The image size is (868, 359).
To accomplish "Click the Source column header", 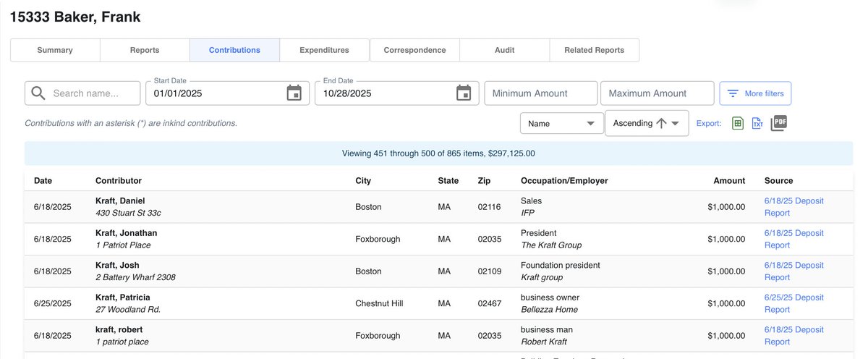I will [x=778, y=180].
